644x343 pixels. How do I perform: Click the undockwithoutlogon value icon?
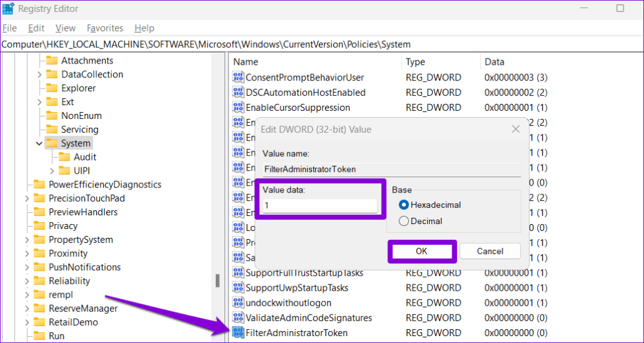pyautogui.click(x=238, y=302)
